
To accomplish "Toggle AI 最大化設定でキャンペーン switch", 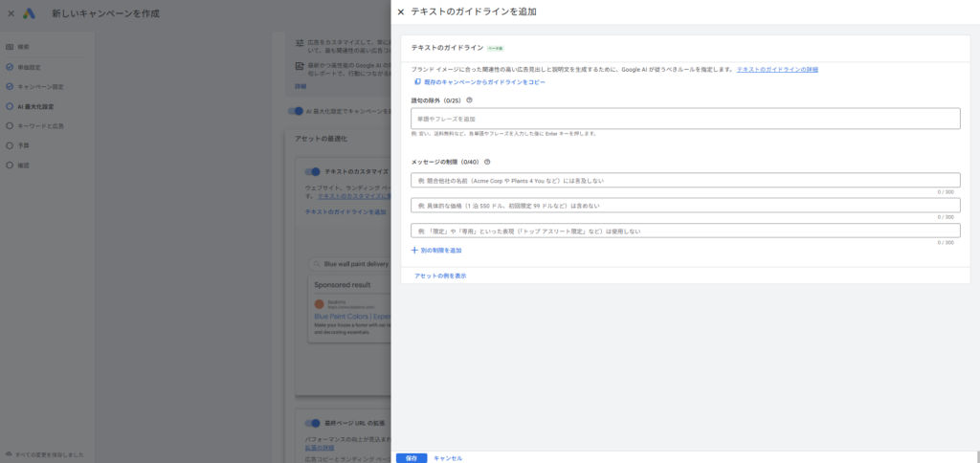I will pyautogui.click(x=295, y=111).
